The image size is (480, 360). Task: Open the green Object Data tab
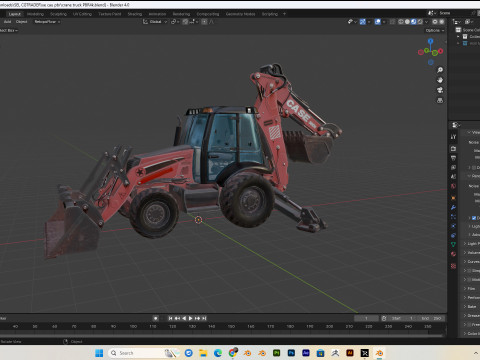(x=453, y=245)
